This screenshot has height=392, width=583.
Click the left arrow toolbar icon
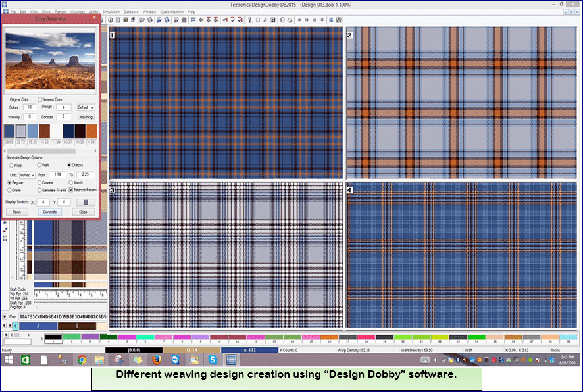(299, 20)
